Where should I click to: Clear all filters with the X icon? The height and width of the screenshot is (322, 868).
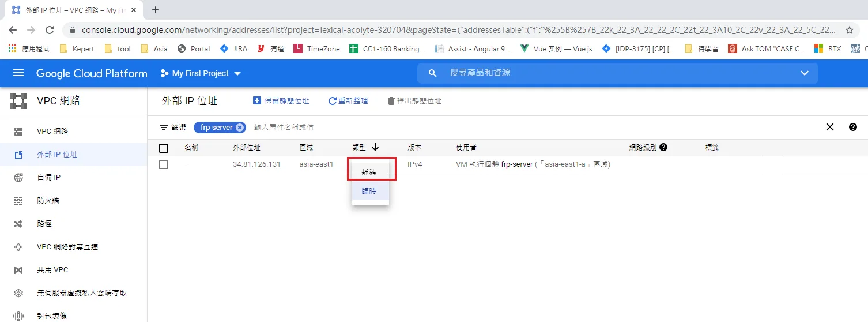click(830, 128)
